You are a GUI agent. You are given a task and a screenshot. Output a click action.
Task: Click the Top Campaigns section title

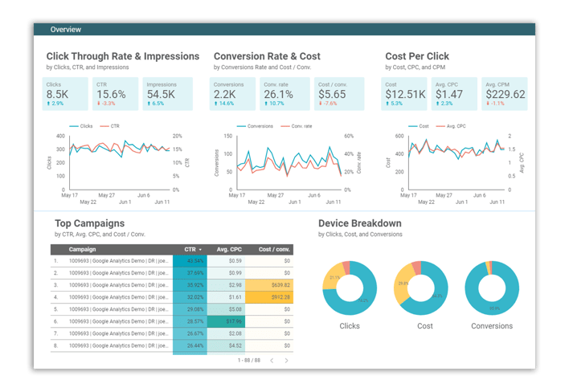tap(90, 223)
